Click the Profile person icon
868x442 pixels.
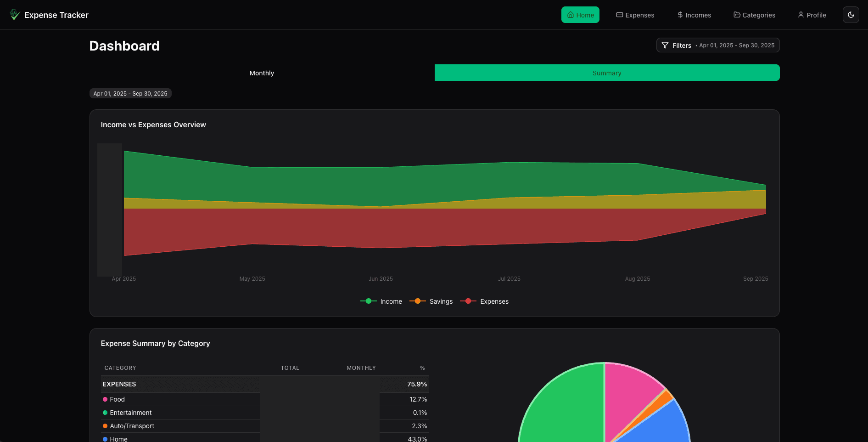[801, 15]
